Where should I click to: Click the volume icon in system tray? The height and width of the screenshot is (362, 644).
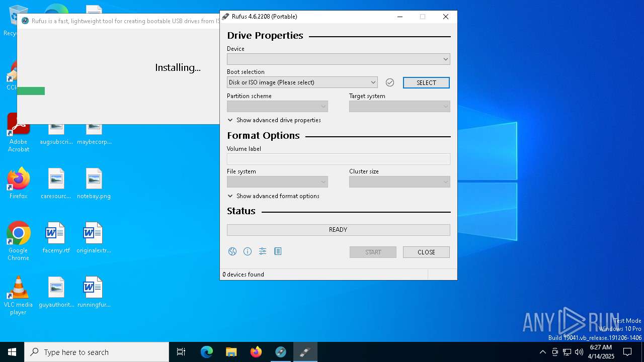click(x=579, y=352)
